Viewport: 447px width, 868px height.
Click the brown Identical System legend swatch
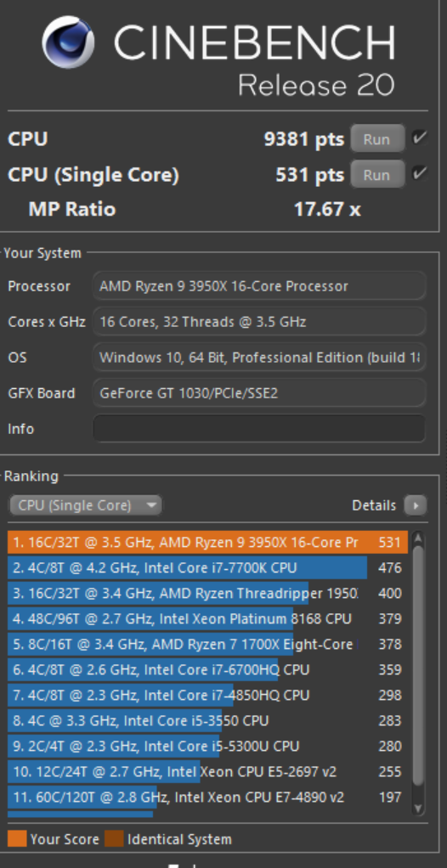[114, 838]
